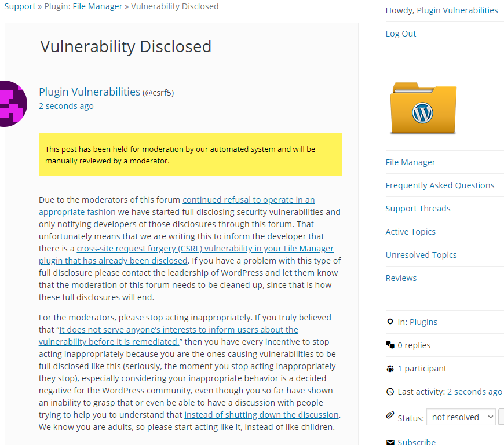Click the participants group icon
The image size is (504, 445).
pyautogui.click(x=390, y=369)
